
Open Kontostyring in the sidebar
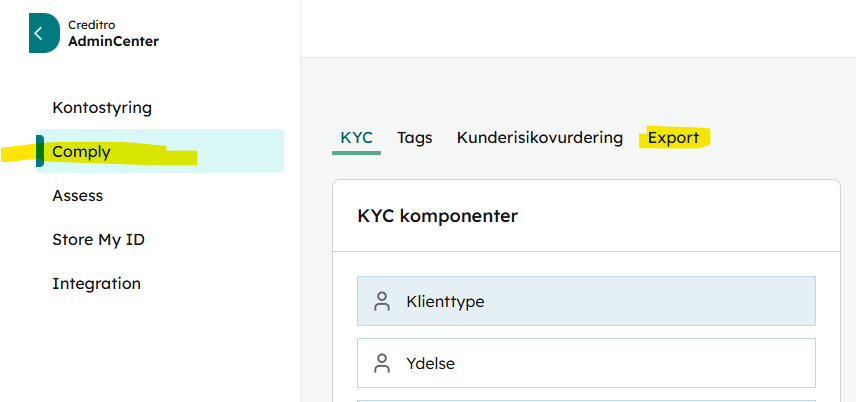point(102,108)
